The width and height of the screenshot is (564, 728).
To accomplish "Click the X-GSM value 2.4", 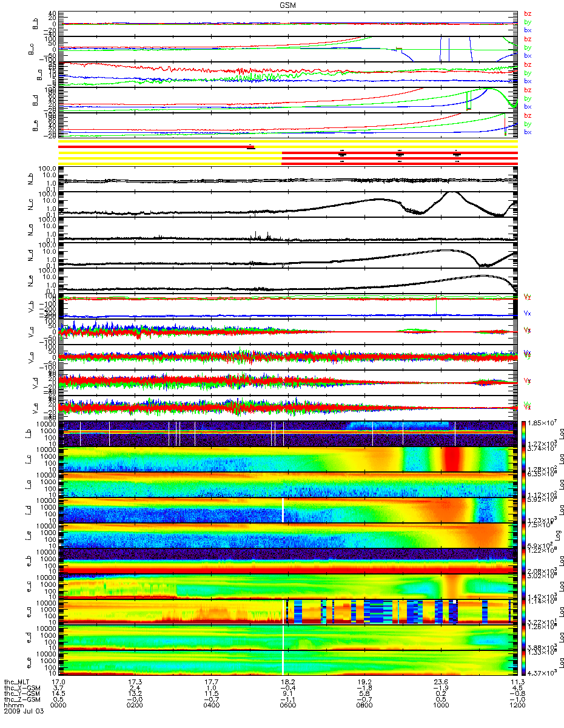I will [x=135, y=687].
